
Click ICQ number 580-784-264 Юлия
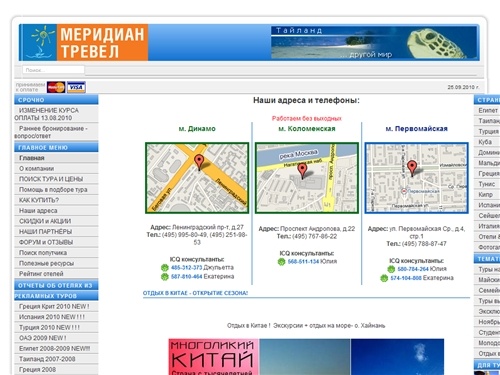coord(413,269)
